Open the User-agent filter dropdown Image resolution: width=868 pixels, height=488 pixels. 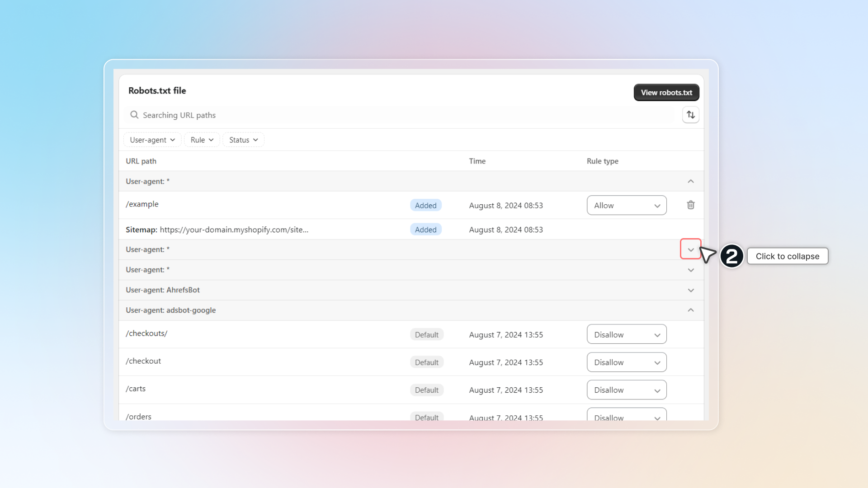coord(152,140)
